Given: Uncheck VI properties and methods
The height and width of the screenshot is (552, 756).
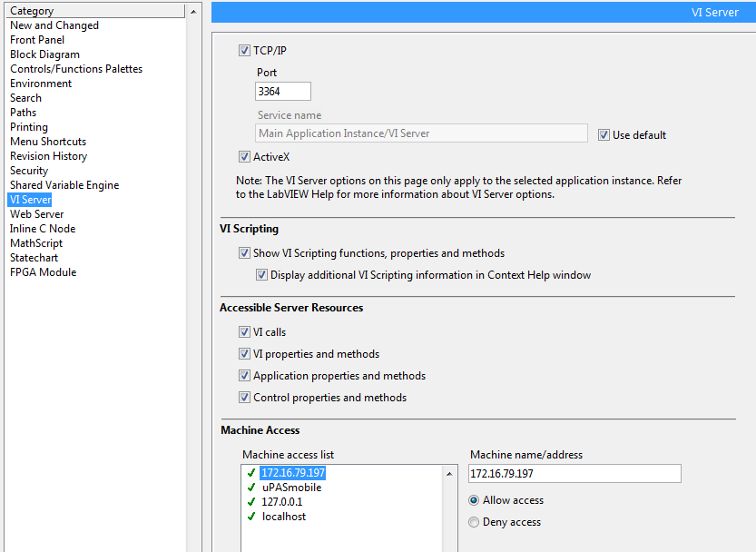Looking at the screenshot, I should [244, 354].
